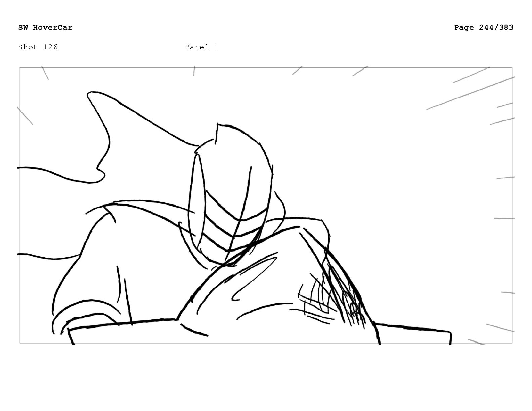532x411 pixels.
Task: Open the storyboard sketch panel image
Action: point(266,205)
